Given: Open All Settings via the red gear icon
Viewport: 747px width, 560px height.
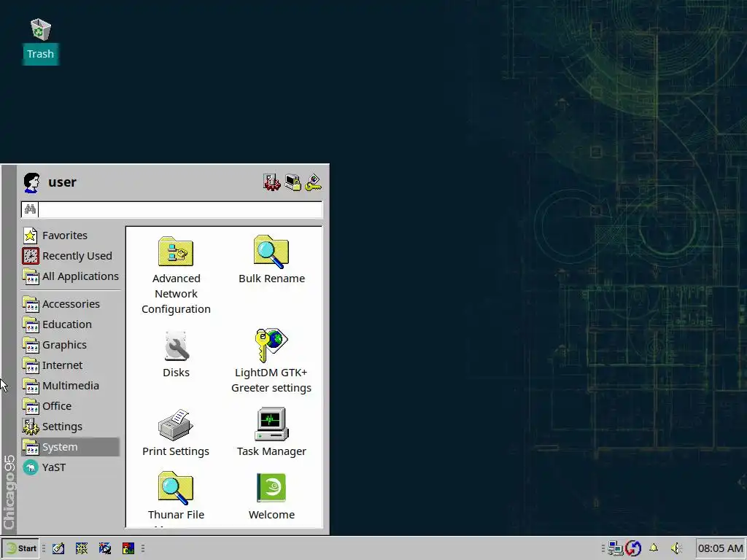Looking at the screenshot, I should pyautogui.click(x=271, y=182).
